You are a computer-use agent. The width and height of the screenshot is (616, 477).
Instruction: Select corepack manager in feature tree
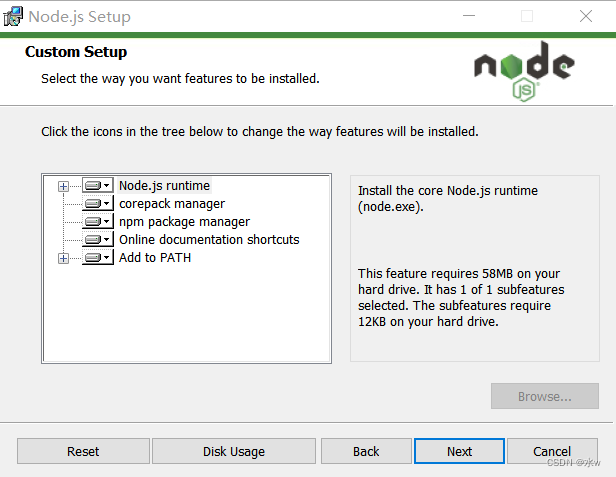(171, 204)
